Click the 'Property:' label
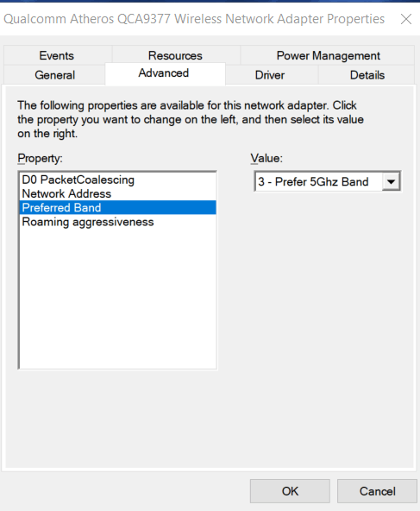The image size is (420, 511). (x=40, y=158)
